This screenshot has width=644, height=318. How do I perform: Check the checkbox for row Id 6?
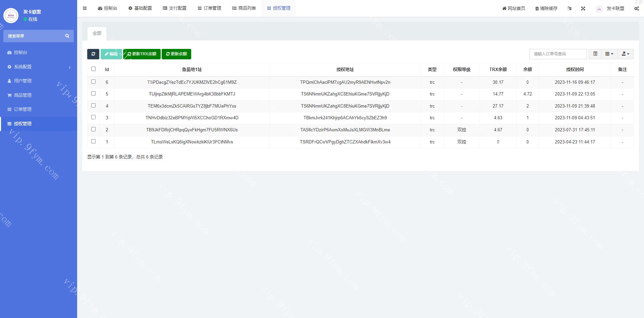pos(94,82)
